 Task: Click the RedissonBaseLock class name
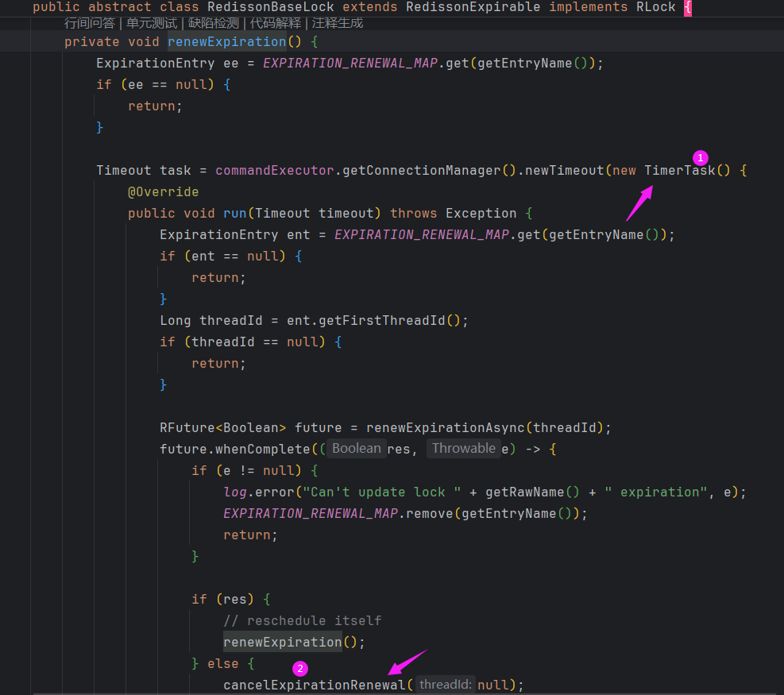[271, 7]
